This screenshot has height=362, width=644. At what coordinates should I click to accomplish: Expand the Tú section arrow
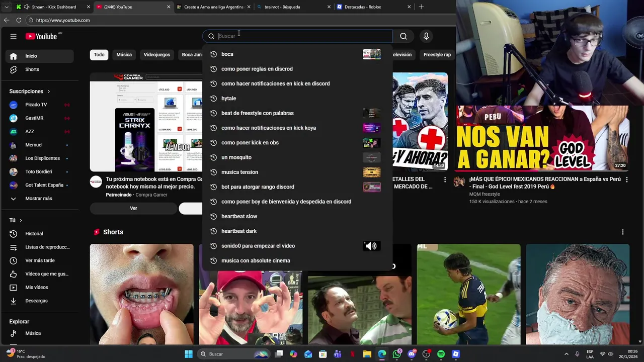click(21, 221)
